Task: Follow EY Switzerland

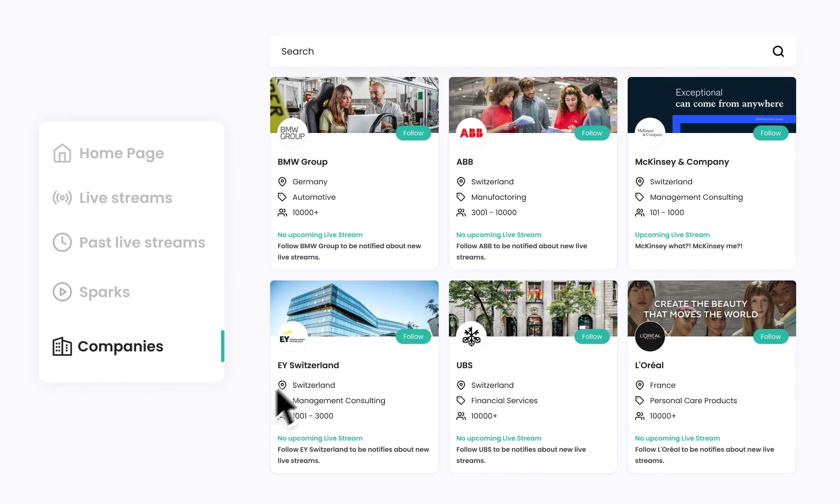Action: pos(413,336)
